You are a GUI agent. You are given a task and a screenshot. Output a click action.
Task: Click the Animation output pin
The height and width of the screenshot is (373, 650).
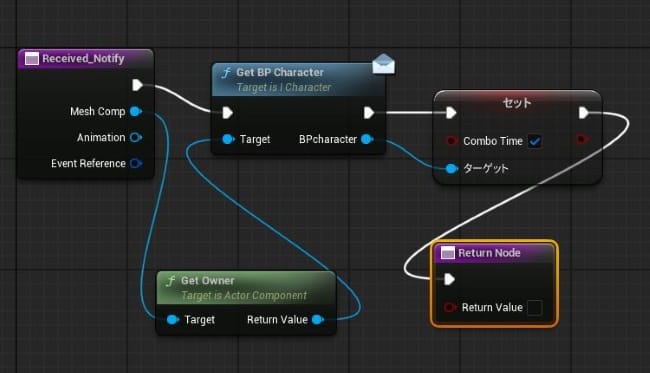[x=136, y=137]
